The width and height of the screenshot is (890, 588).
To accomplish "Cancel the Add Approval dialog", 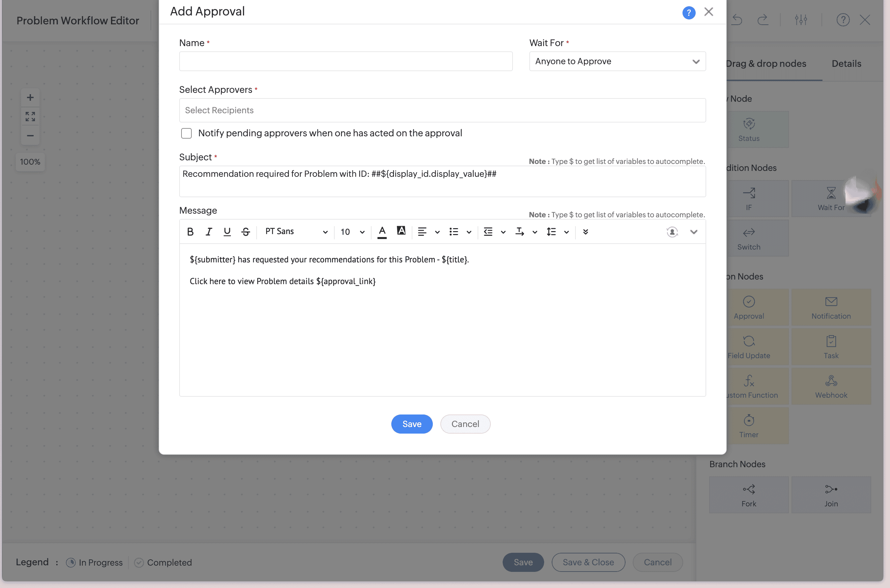I will (x=465, y=424).
